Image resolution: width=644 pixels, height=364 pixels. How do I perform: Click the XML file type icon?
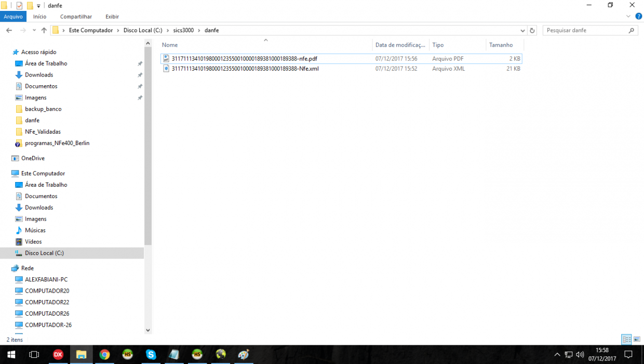coord(166,69)
